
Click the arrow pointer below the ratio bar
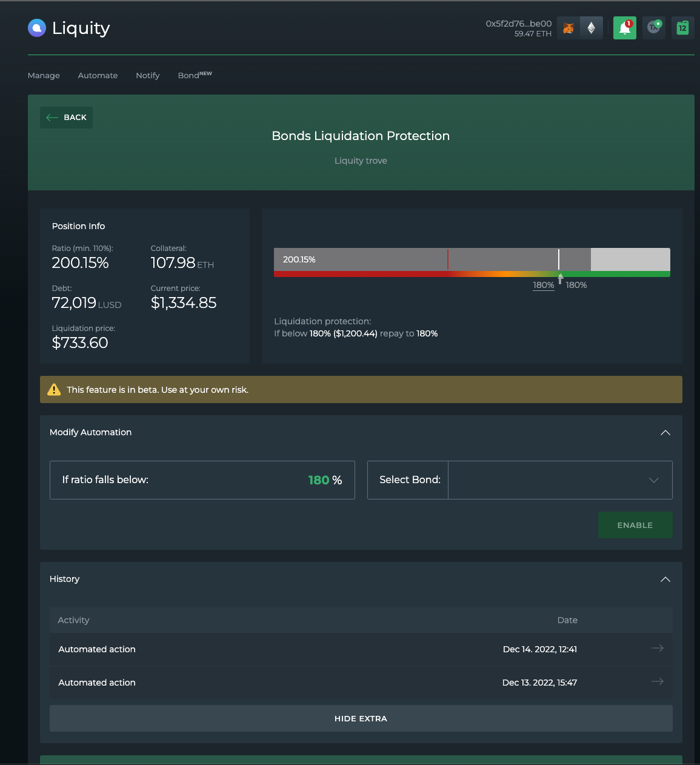[561, 279]
